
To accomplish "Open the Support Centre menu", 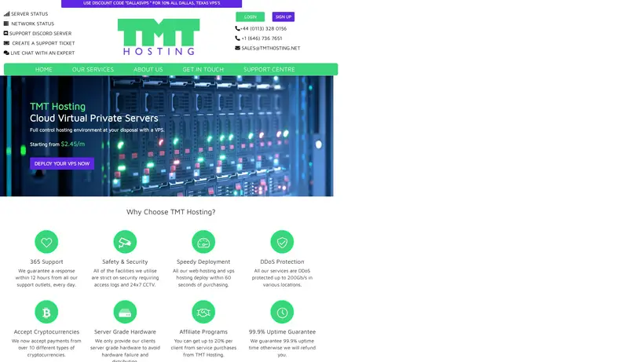I will click(269, 69).
